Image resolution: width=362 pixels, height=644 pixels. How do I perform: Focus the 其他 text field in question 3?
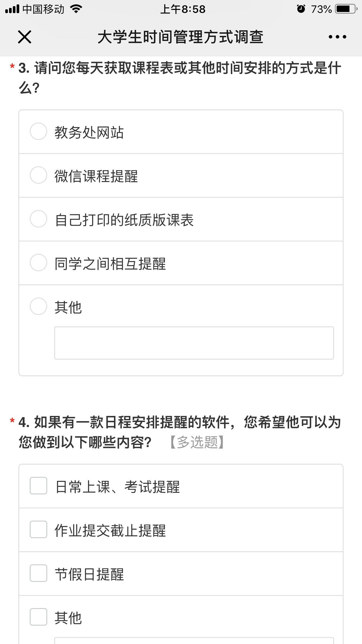pos(194,343)
